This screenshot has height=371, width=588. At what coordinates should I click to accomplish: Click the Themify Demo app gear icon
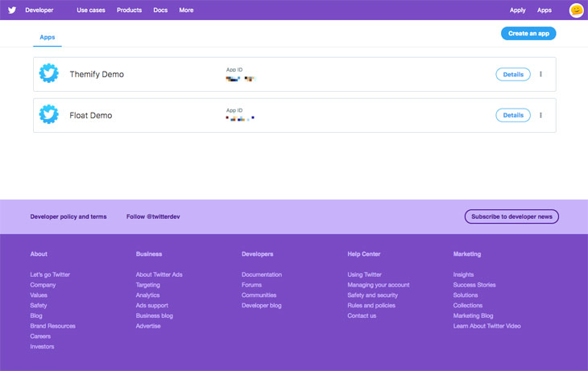pos(49,73)
